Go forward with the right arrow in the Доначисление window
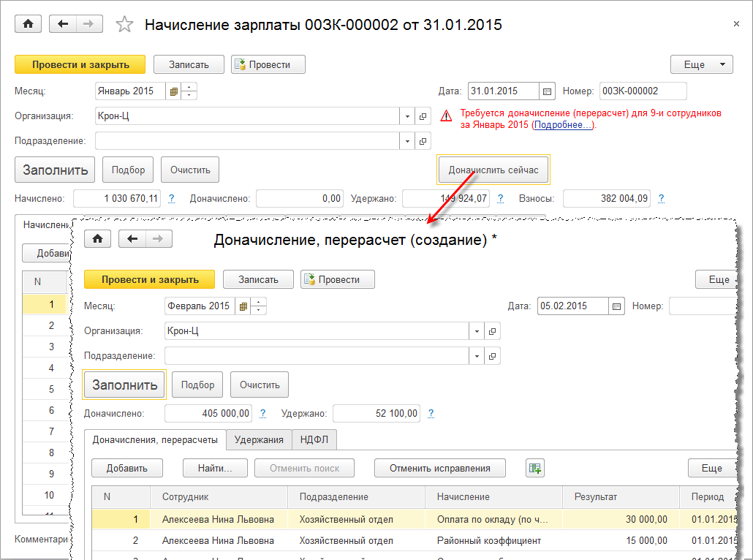Viewport: 753px width, 560px height. (159, 239)
